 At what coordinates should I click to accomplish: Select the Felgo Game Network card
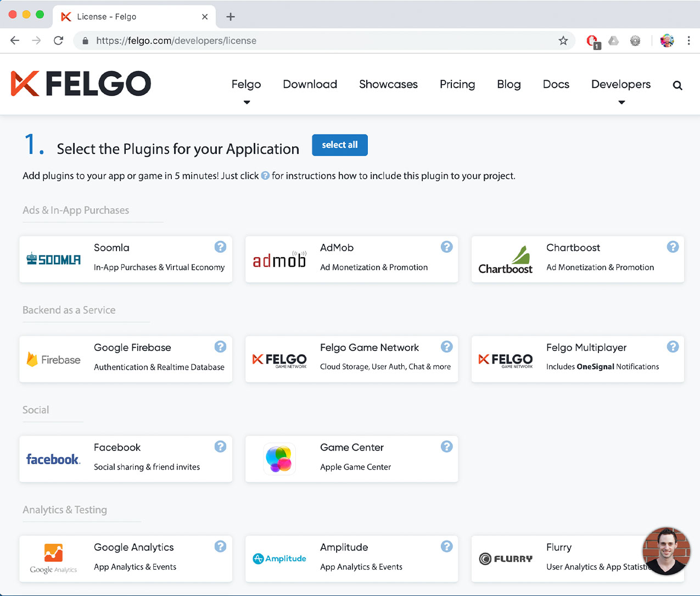tap(351, 359)
